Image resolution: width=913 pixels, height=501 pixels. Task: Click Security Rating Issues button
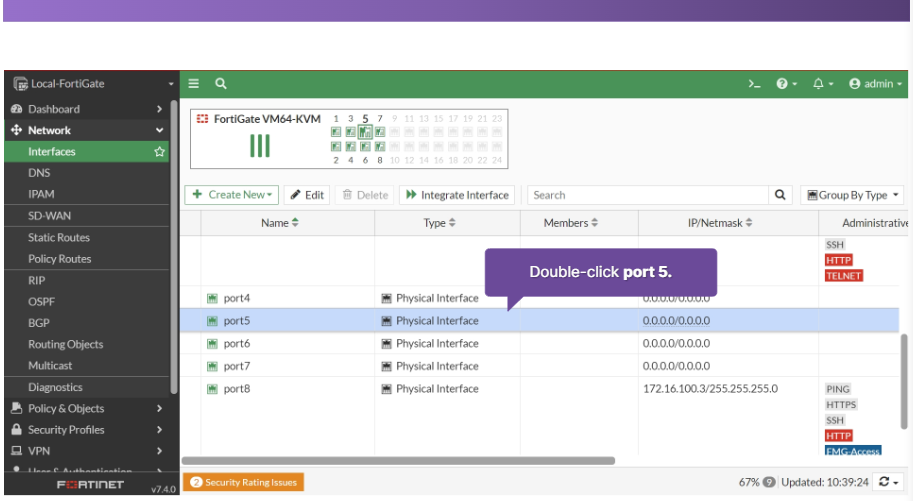coord(243,482)
